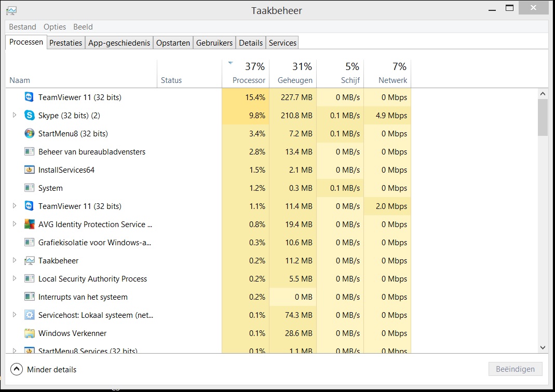555x392 pixels.
Task: Sort by the Status column header
Action: pyautogui.click(x=189, y=74)
